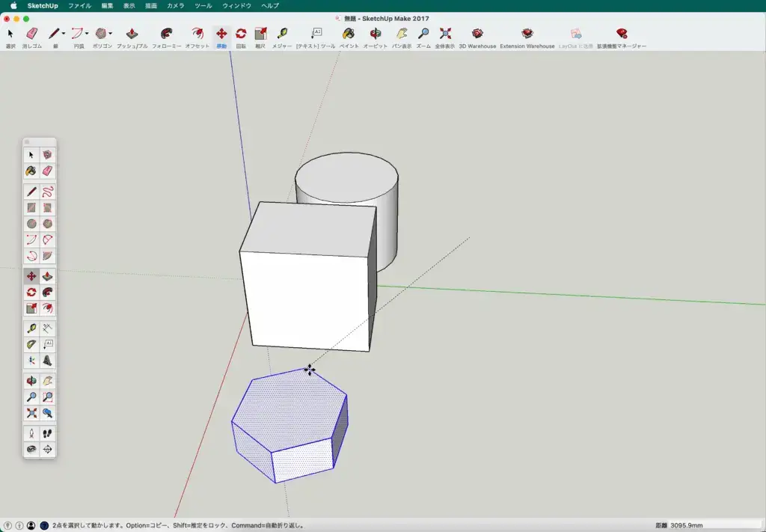Select the Walk footprints tool in the floating palette
This screenshot has width=766, height=532.
47,433
